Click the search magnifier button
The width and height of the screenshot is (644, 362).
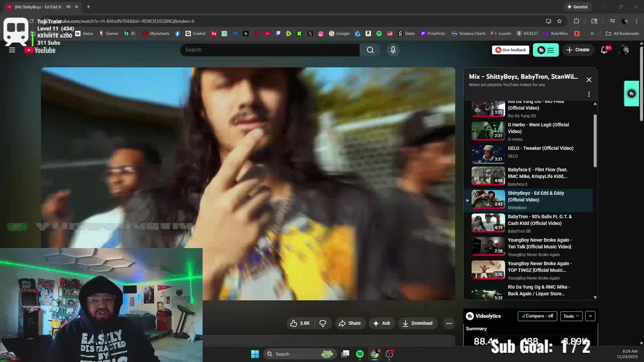tap(370, 50)
